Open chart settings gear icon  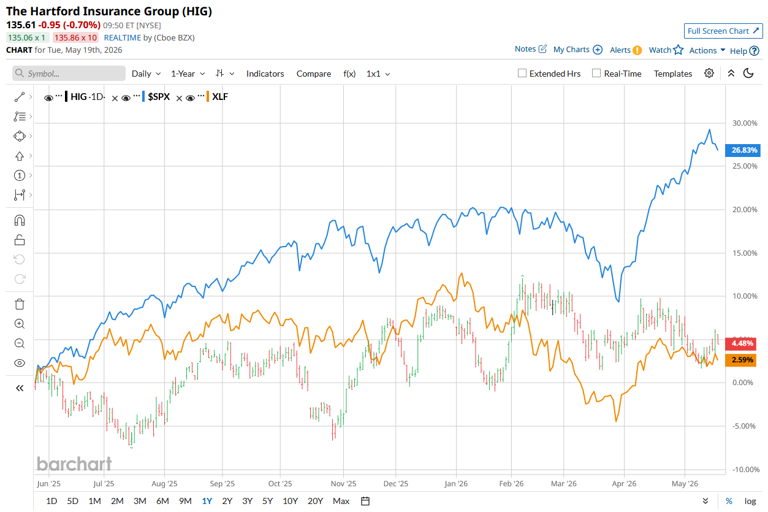[709, 73]
